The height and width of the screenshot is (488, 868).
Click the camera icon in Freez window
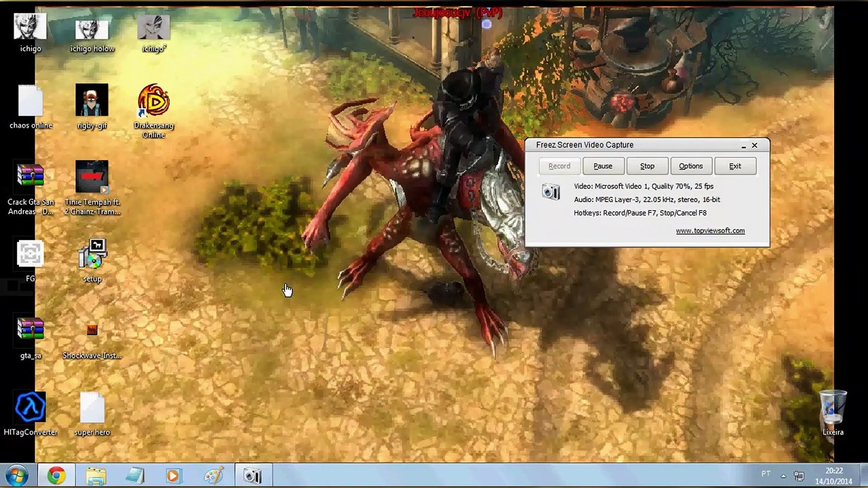(551, 192)
